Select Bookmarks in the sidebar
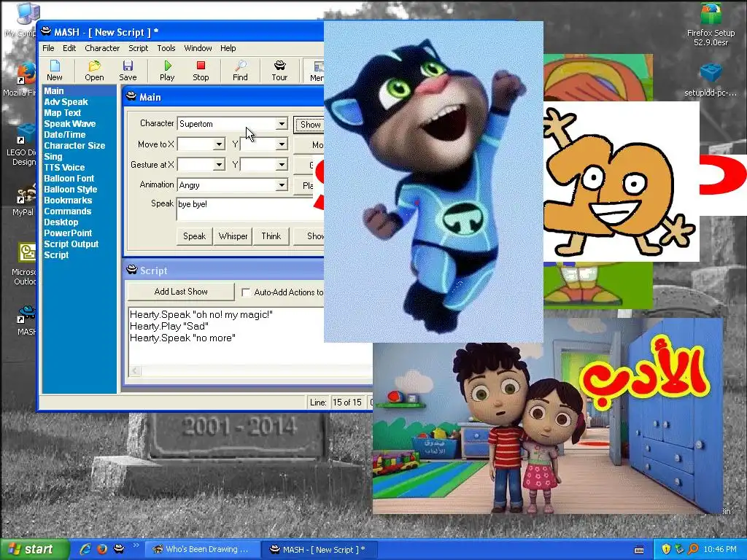747x560 pixels. [x=68, y=201]
